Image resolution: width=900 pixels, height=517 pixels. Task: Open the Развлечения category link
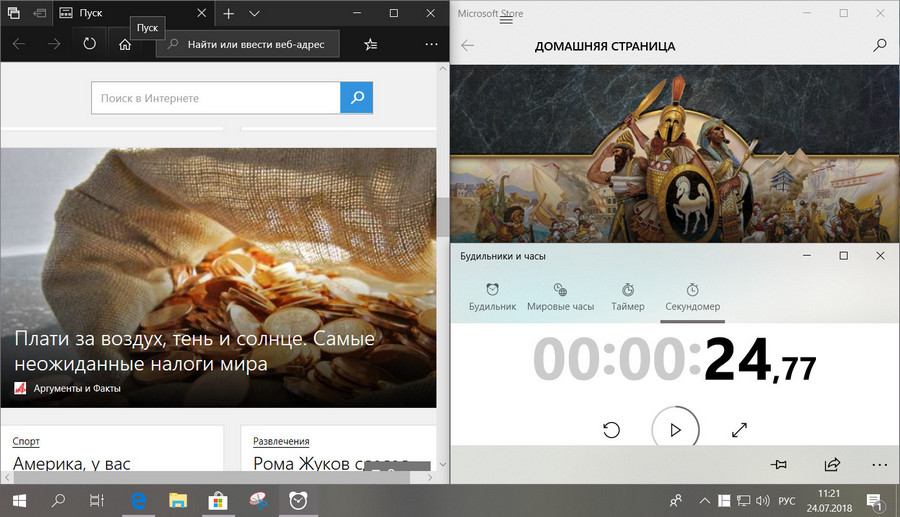(281, 441)
